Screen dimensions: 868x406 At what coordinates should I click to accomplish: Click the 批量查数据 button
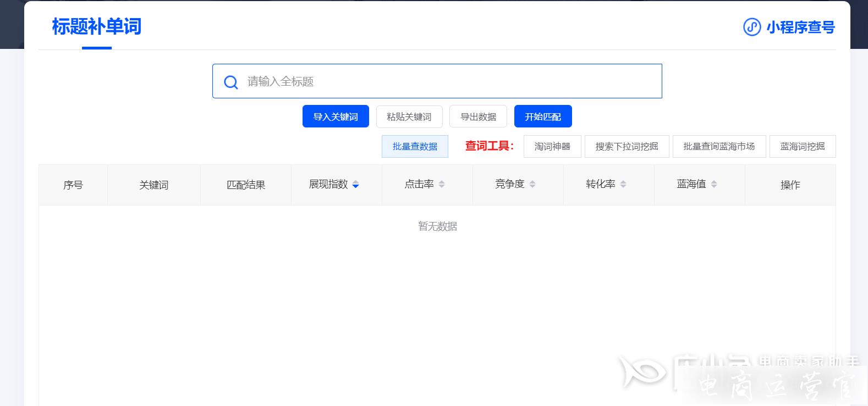(415, 147)
